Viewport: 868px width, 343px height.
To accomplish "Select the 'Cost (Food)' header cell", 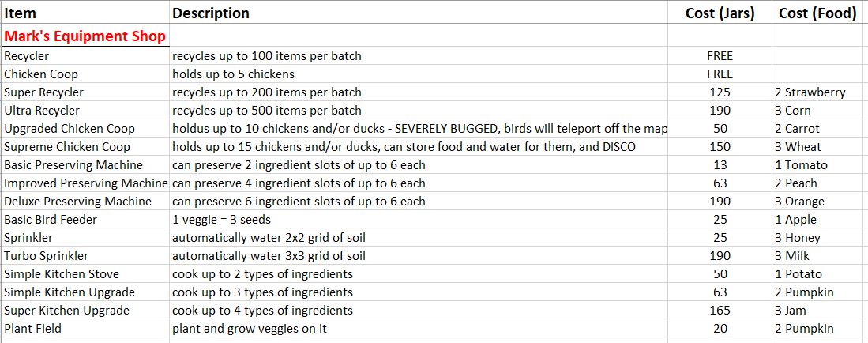I will (817, 13).
